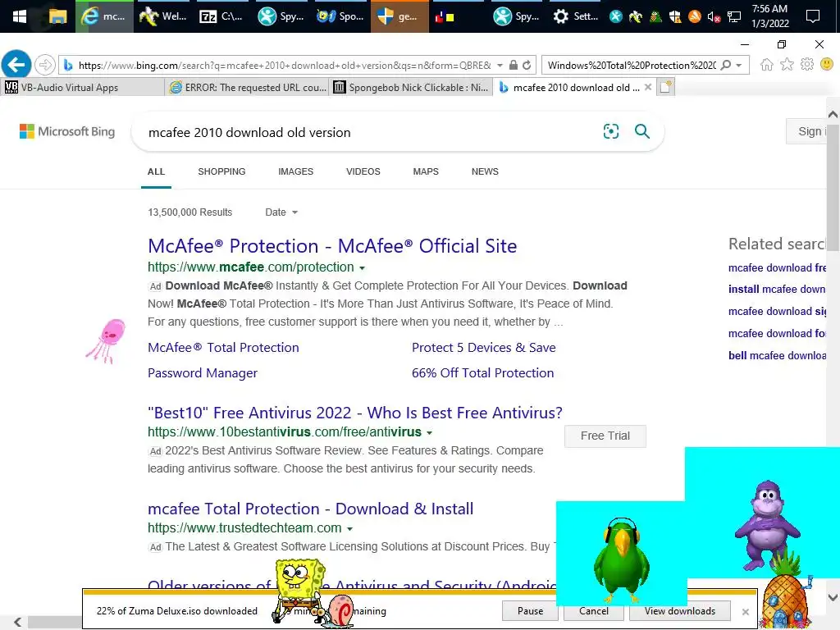840x630 pixels.
Task: Expand the mcafee.com/protection URL dropdown arrow
Action: point(362,268)
